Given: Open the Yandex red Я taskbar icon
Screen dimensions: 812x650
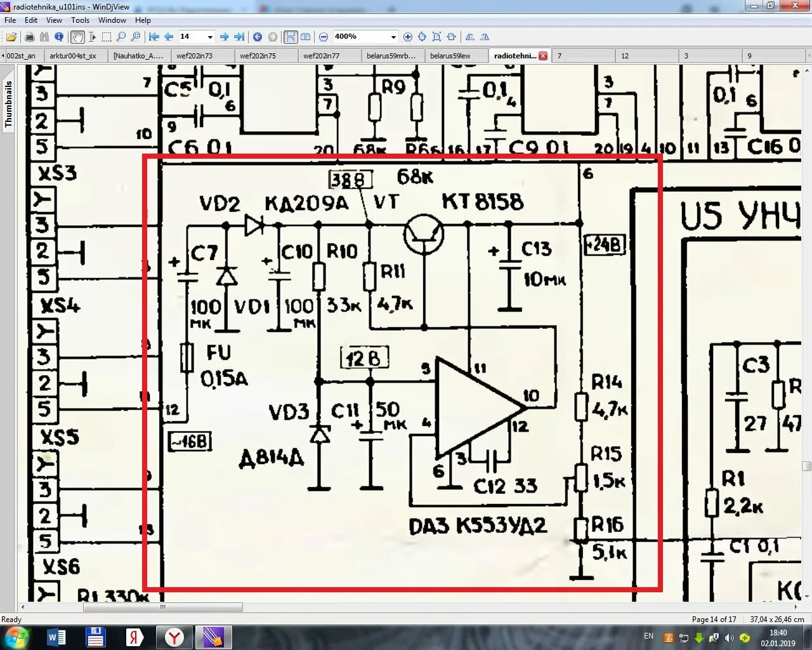Looking at the screenshot, I should 134,637.
